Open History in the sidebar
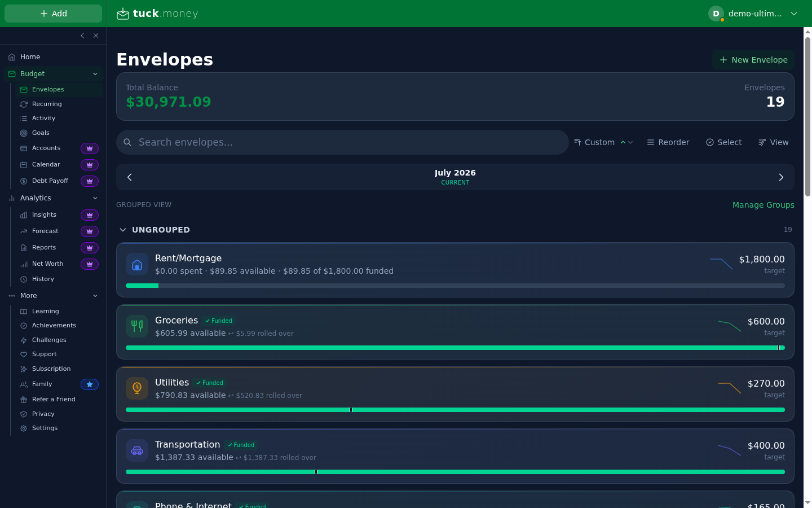Viewport: 812px width, 508px height. 59,279
